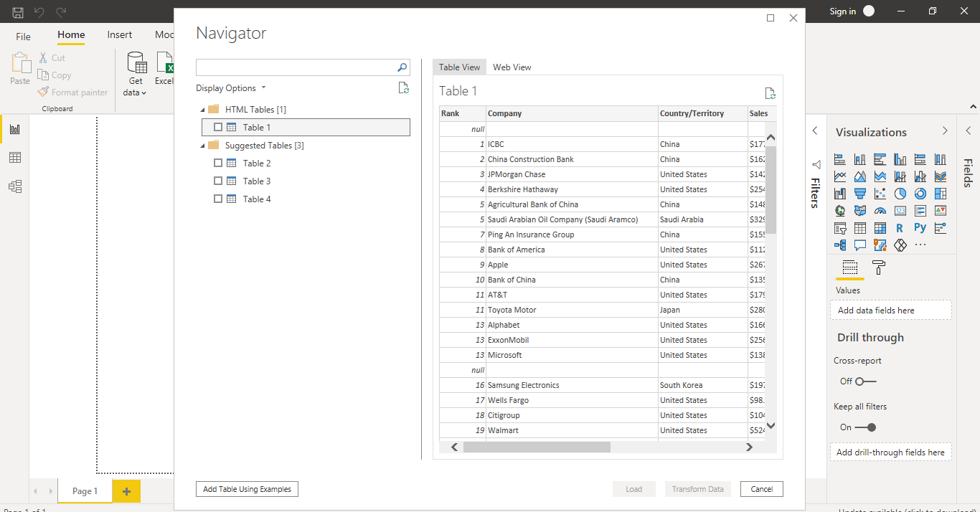Select the Donut chart visualization
The height and width of the screenshot is (512, 980).
pos(920,194)
